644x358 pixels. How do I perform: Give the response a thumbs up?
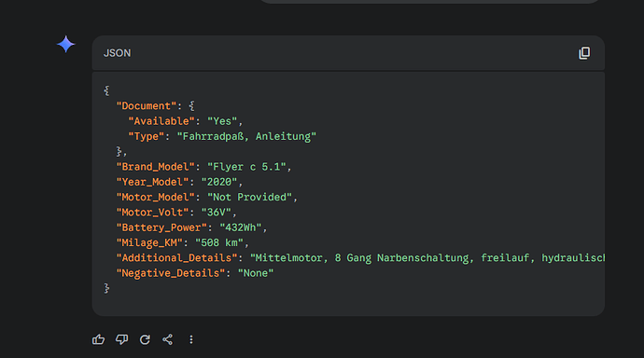(98, 339)
